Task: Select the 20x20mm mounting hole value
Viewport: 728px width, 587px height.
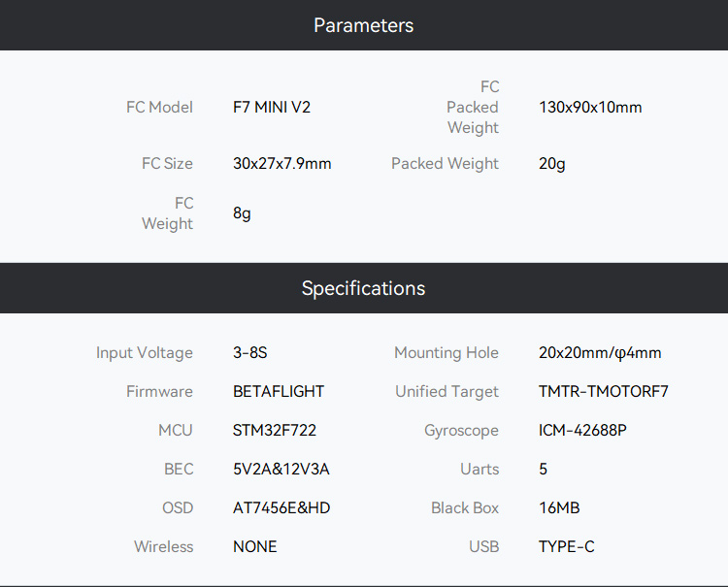Action: (600, 352)
